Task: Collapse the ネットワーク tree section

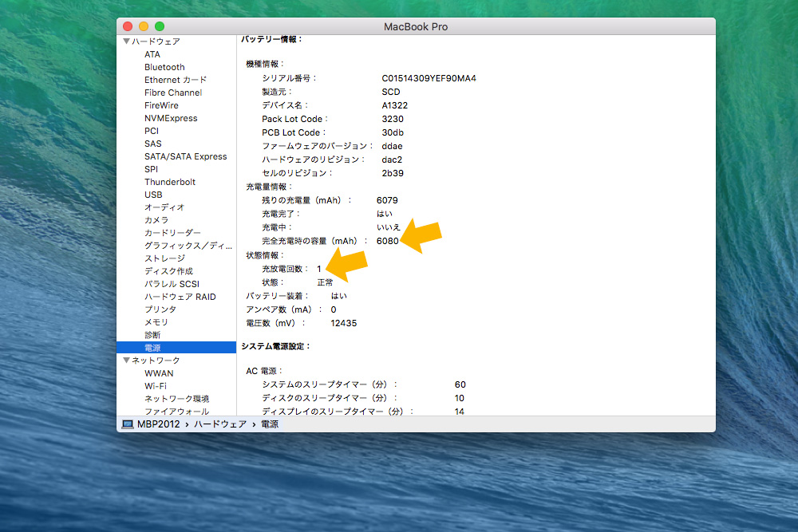Action: (126, 360)
